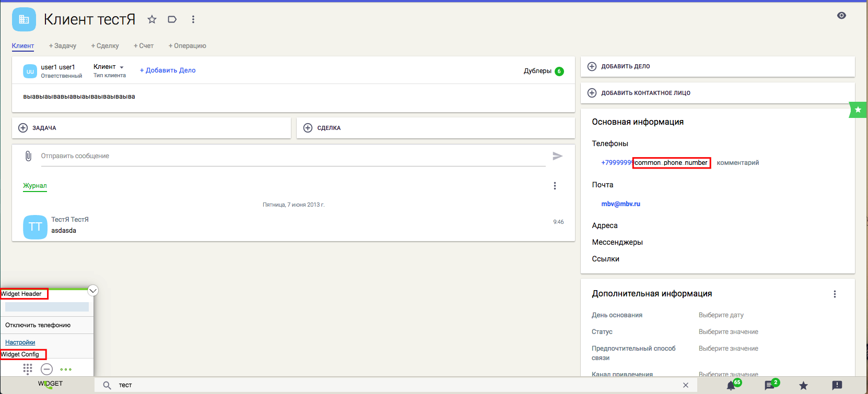868x394 pixels.
Task: Click the paperclip attachment icon
Action: (x=28, y=156)
